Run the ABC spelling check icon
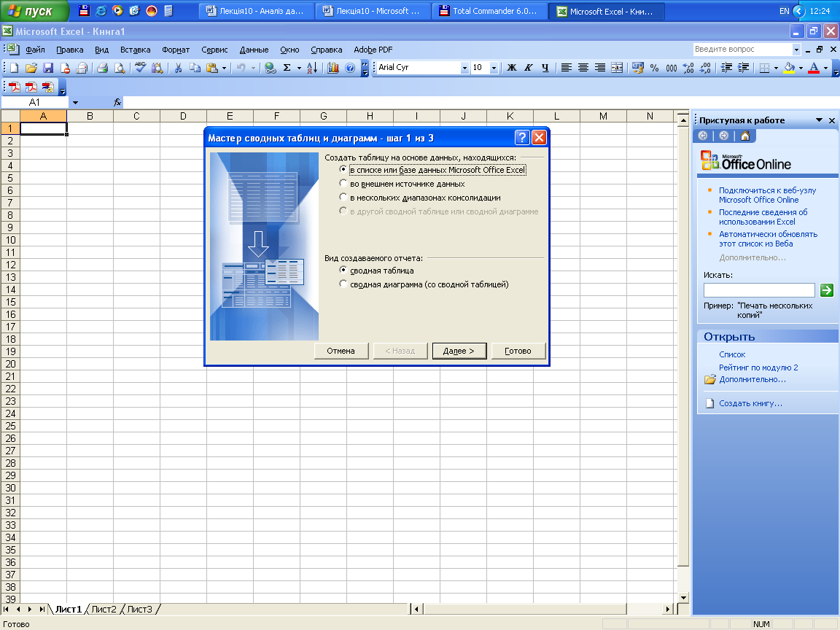This screenshot has width=840, height=630. (140, 68)
